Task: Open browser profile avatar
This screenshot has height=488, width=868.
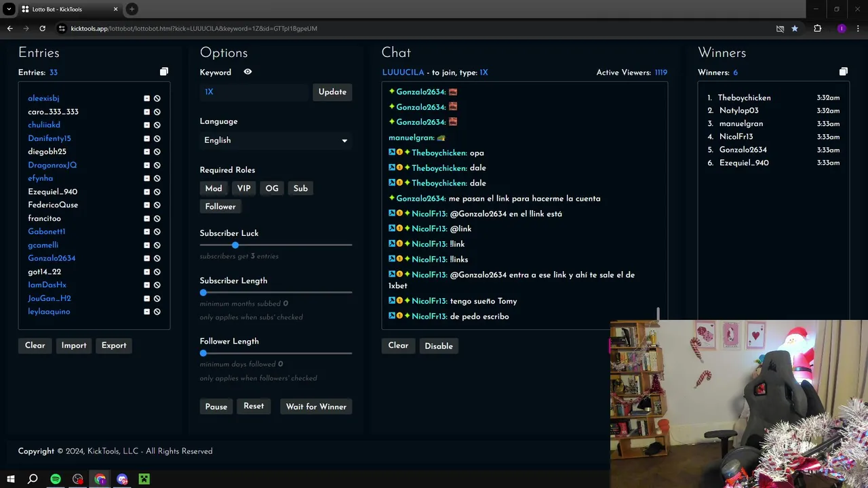Action: point(841,28)
